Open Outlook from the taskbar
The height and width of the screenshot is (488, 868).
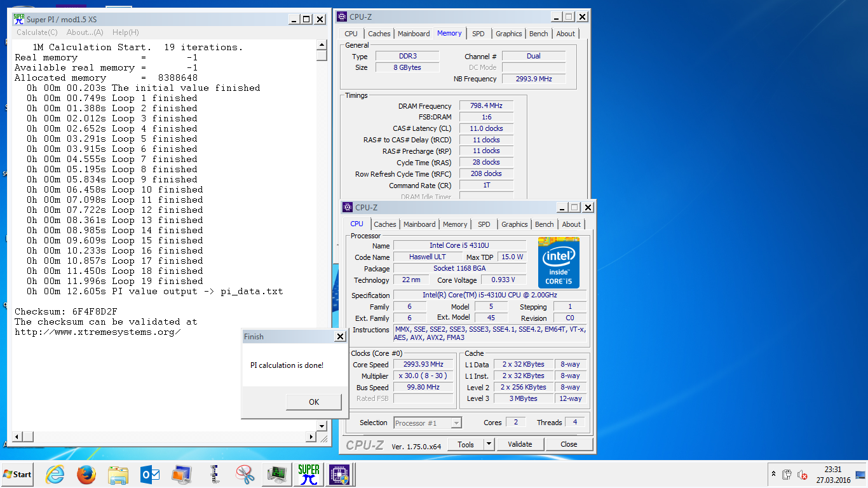click(x=150, y=474)
